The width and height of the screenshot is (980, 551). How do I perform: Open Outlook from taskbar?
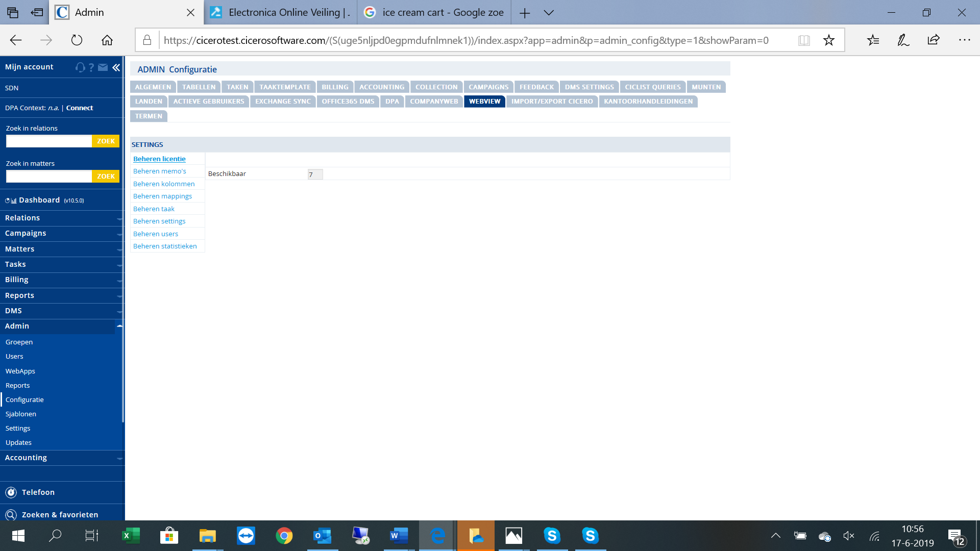(323, 536)
